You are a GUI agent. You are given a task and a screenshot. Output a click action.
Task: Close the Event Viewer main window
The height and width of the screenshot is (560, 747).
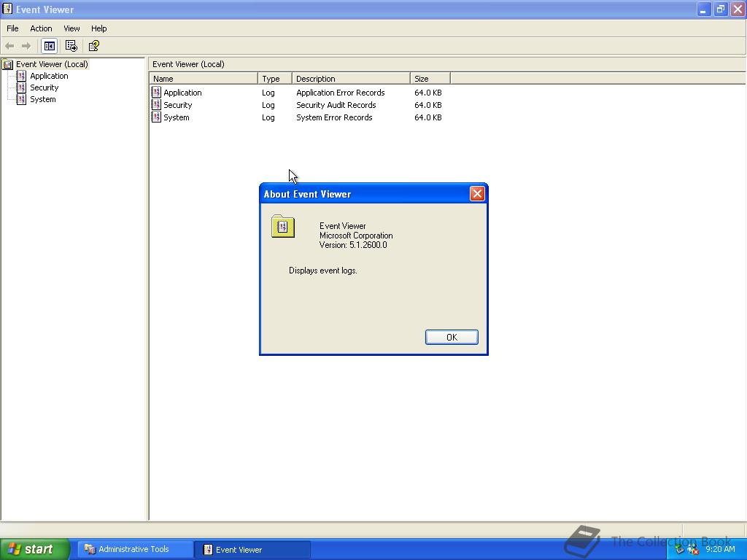pyautogui.click(x=738, y=9)
